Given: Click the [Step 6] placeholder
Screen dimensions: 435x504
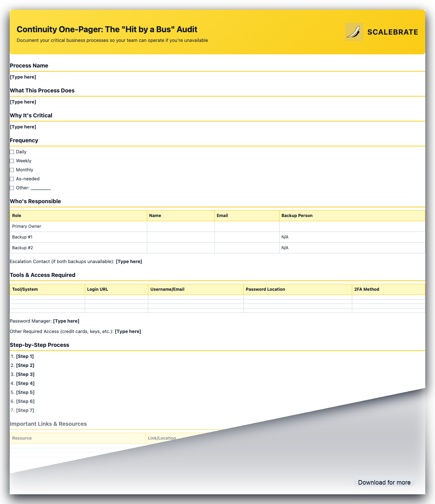Looking at the screenshot, I should click(25, 401).
